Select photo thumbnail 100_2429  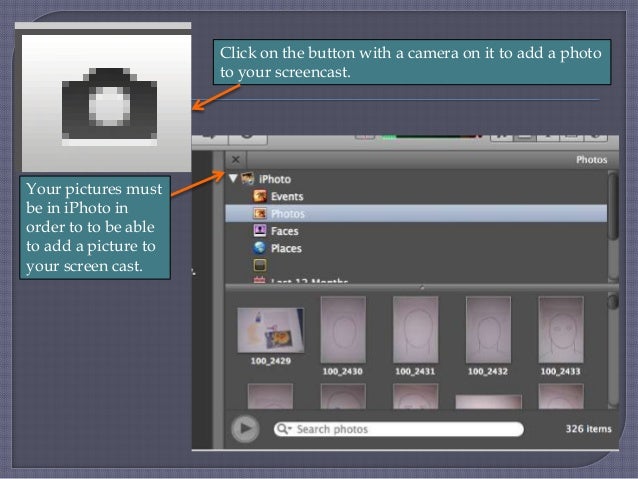coord(272,330)
